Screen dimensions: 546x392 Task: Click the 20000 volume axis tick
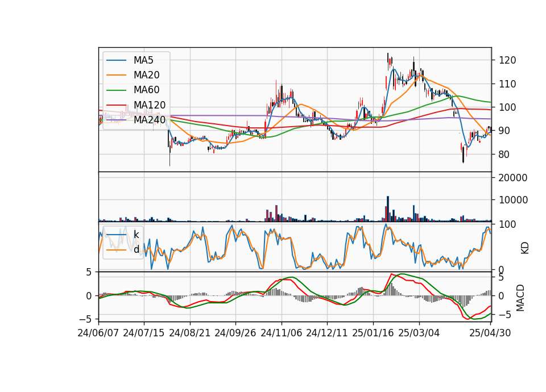click(513, 178)
